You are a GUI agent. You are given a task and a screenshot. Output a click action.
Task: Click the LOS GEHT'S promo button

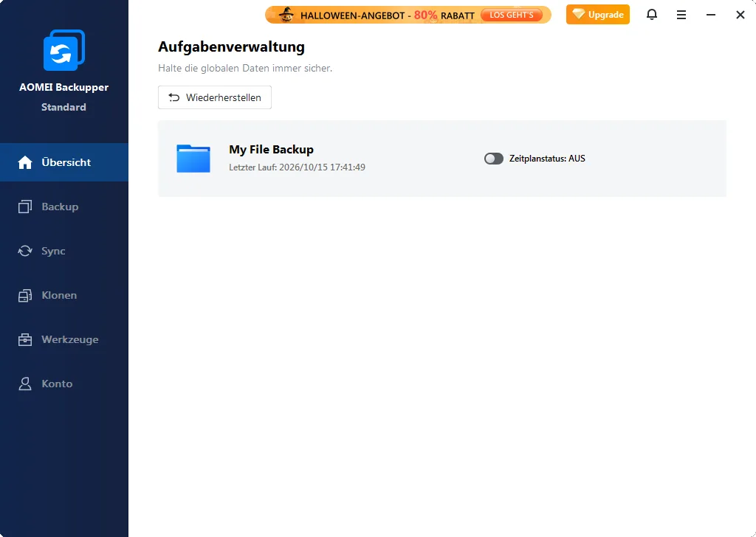[x=512, y=15]
